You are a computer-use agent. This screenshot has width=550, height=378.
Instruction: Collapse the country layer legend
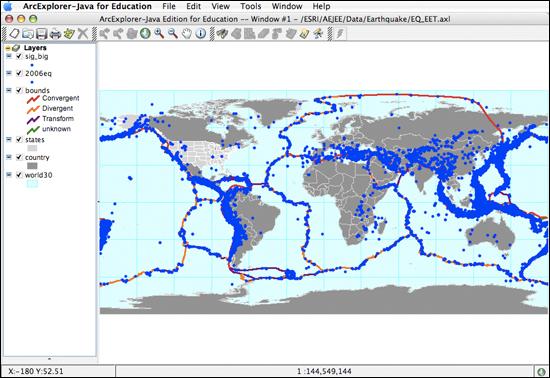(x=9, y=157)
